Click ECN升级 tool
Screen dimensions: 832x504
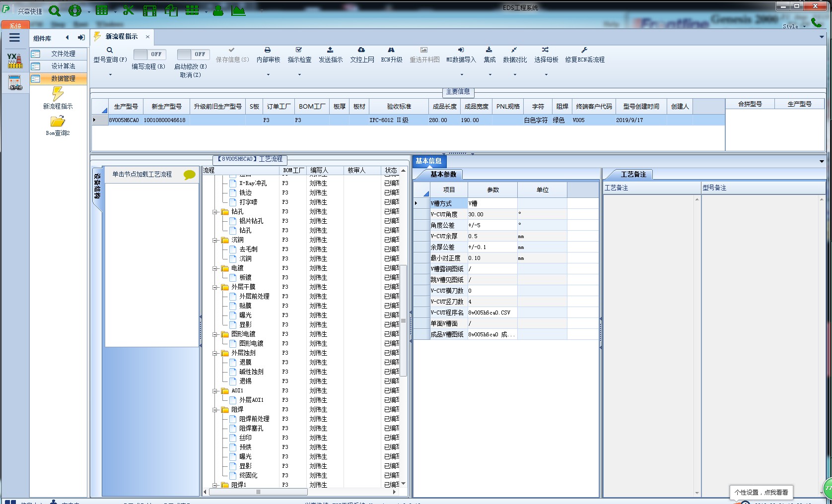(392, 55)
